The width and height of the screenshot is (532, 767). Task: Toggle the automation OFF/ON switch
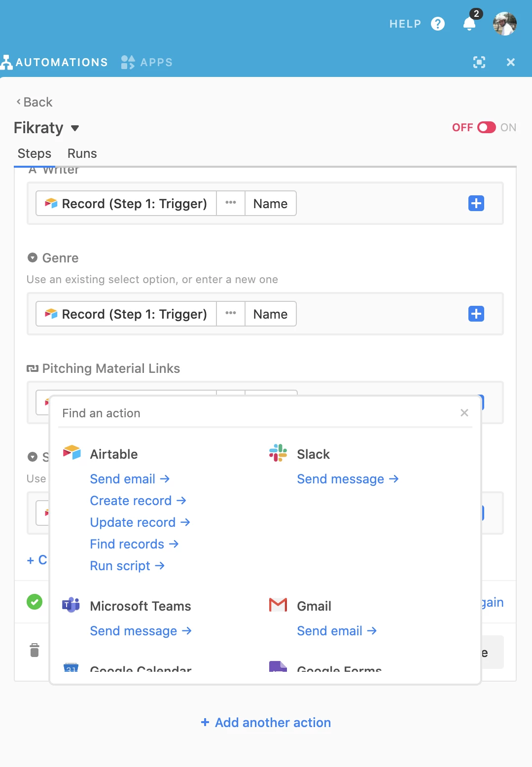tap(486, 127)
